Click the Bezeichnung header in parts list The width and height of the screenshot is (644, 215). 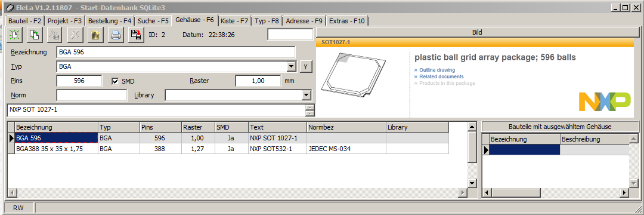525,139
